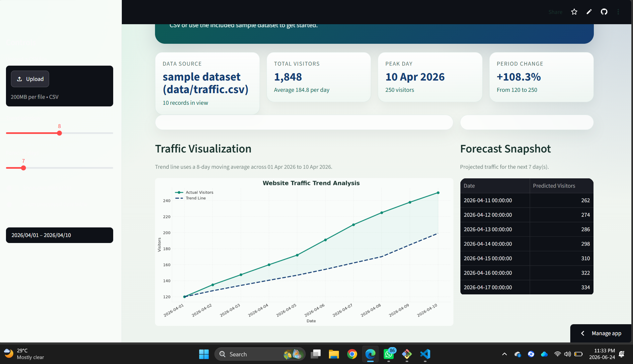Select the 2026-04-13 00:00:00 date cell
The height and width of the screenshot is (364, 633).
[495, 229]
